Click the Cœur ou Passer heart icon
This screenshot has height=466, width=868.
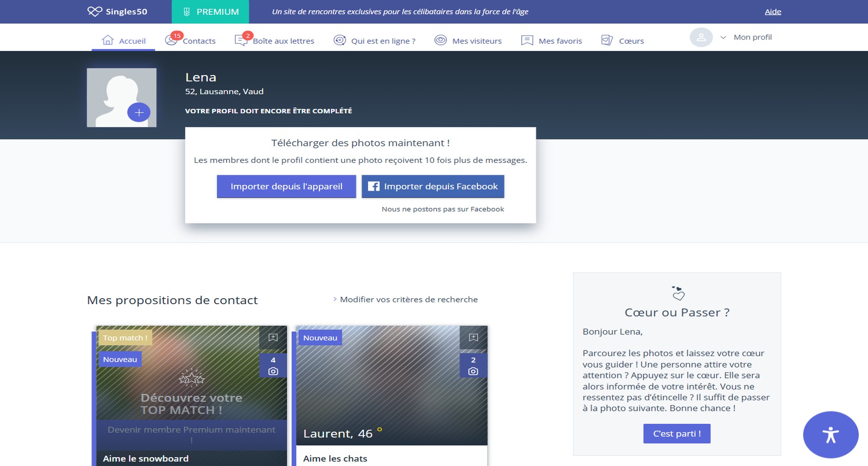678,293
